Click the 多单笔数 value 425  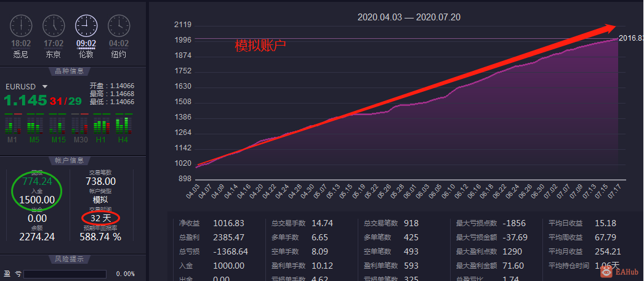coord(411,237)
